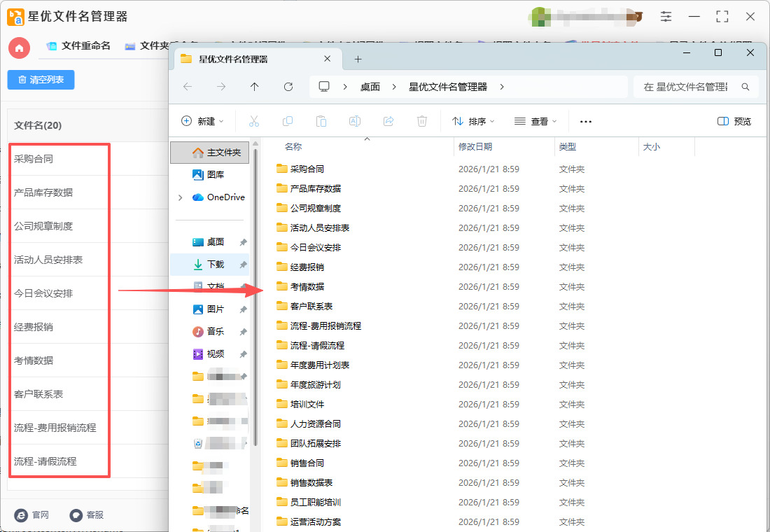Image resolution: width=770 pixels, height=532 pixels.
Task: Toggle the 预览 preview pane
Action: pyautogui.click(x=734, y=121)
